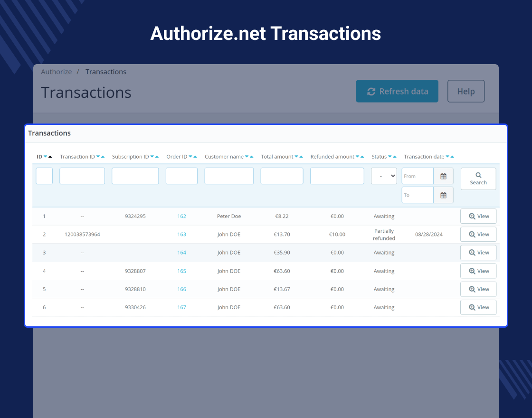
Task: Click refunded amount €10.00
Action: (337, 235)
